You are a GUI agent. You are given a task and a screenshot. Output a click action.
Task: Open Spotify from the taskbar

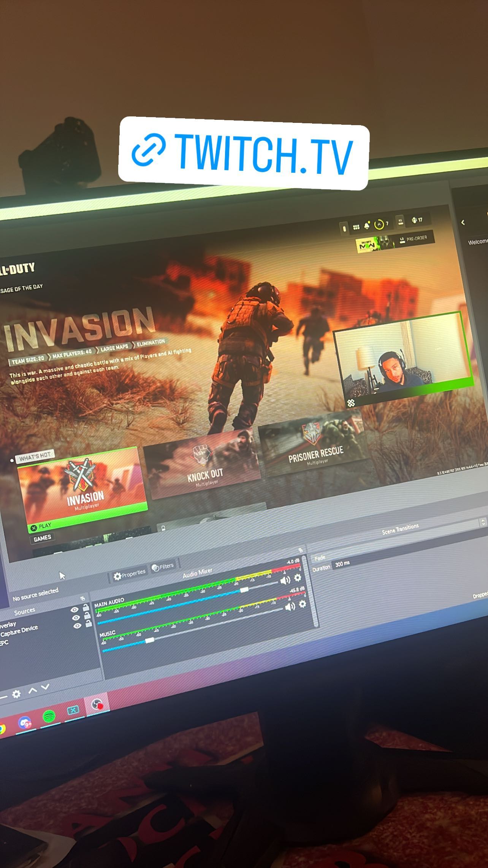(49, 717)
